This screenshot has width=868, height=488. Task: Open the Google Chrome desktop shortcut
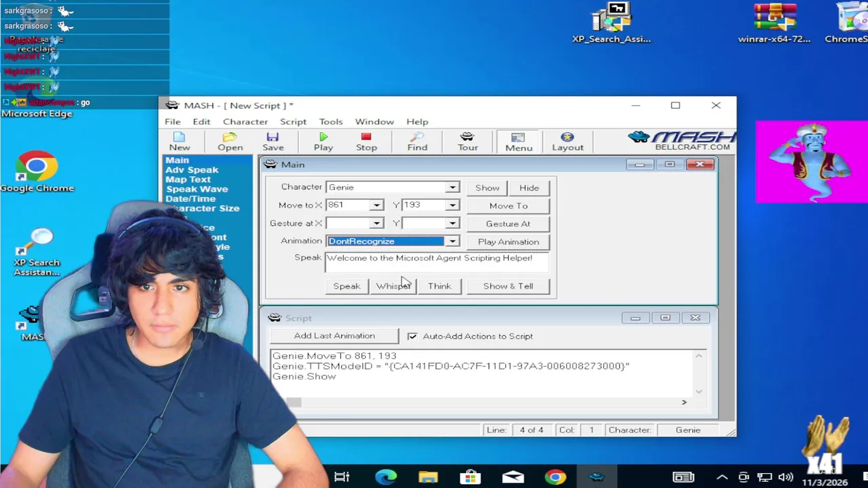click(37, 172)
